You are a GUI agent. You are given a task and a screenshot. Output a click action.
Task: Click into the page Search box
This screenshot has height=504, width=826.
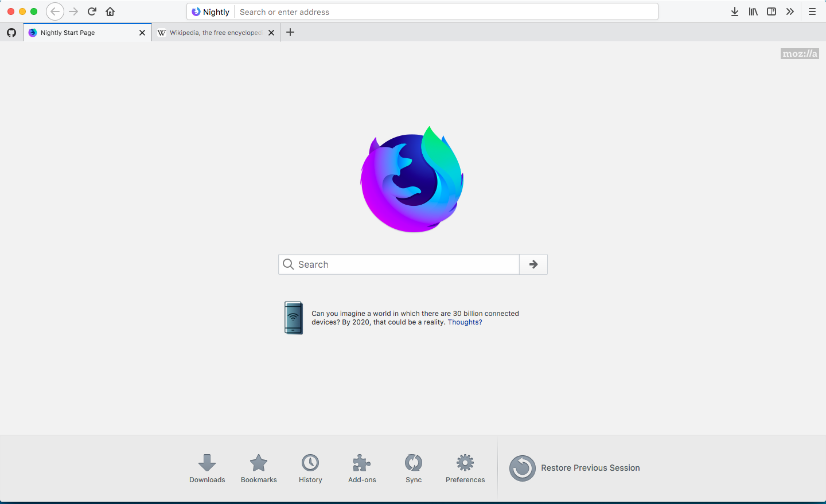(399, 264)
